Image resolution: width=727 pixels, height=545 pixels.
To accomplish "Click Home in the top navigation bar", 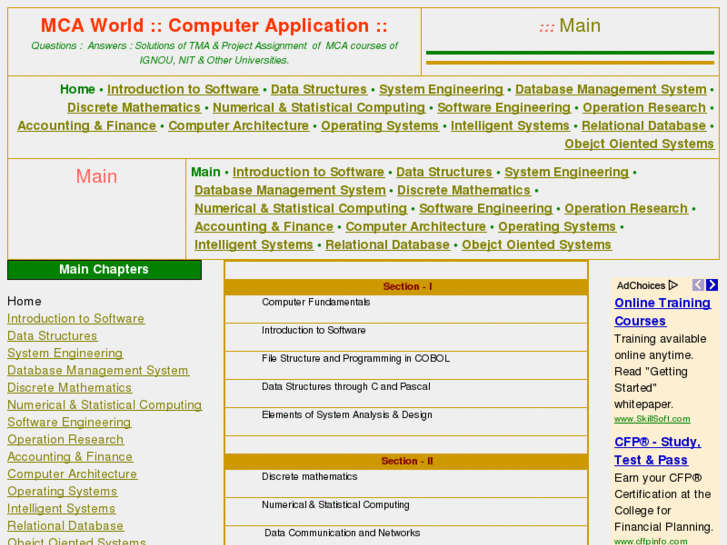I will (x=77, y=89).
